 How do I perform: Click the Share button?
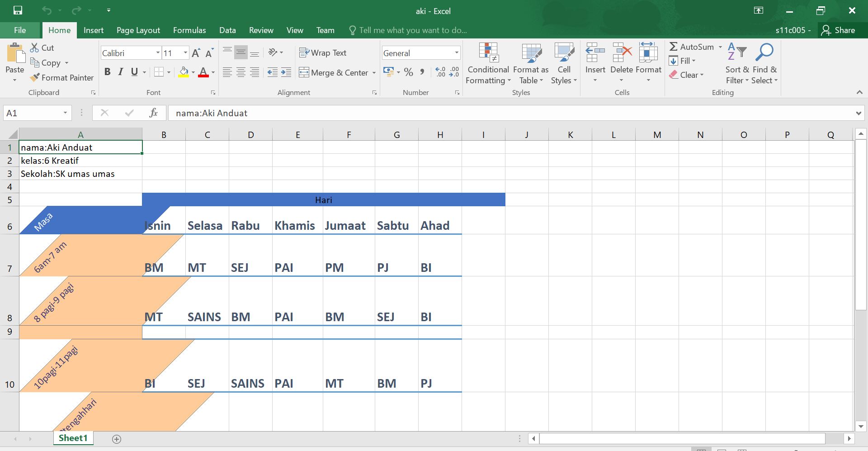(x=839, y=30)
